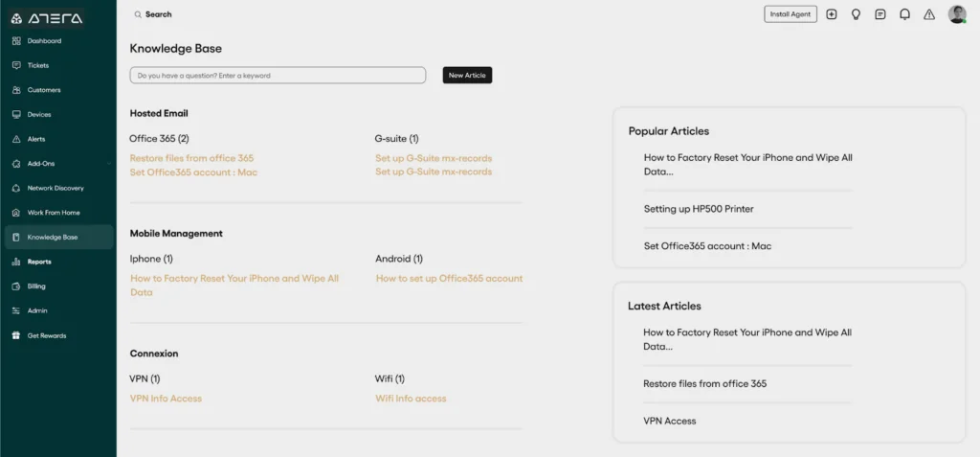Click the warning triangle alerts icon in header

pyautogui.click(x=929, y=14)
